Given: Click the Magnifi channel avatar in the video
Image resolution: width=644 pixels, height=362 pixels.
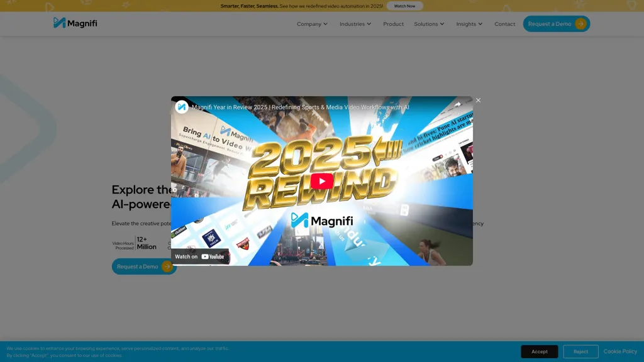Looking at the screenshot, I should coord(182,107).
